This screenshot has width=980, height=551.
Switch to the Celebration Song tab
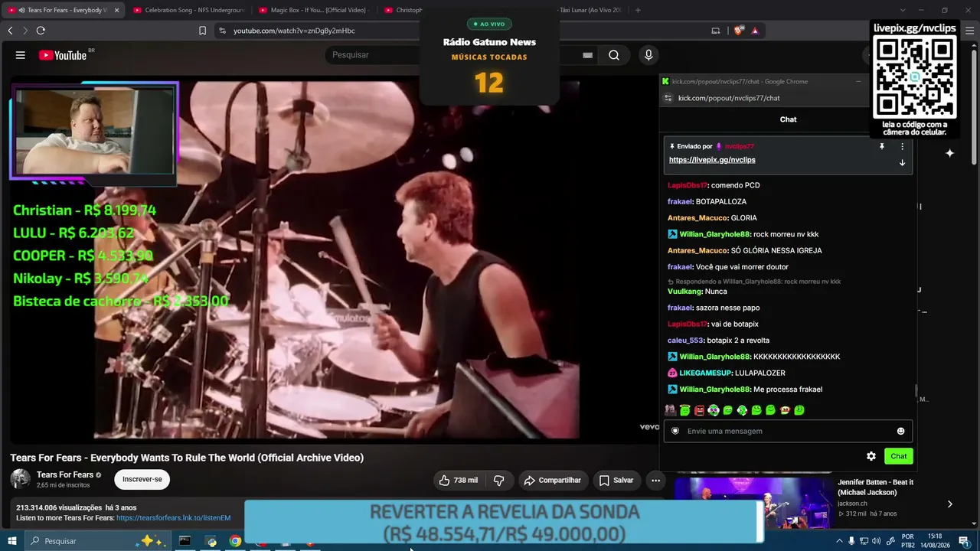coord(188,10)
